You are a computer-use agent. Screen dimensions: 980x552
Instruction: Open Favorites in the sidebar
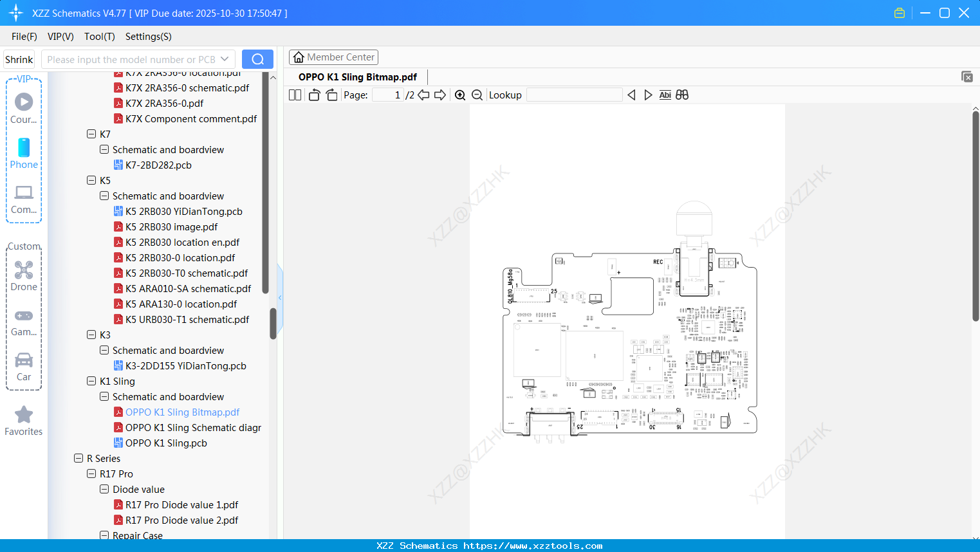click(24, 421)
